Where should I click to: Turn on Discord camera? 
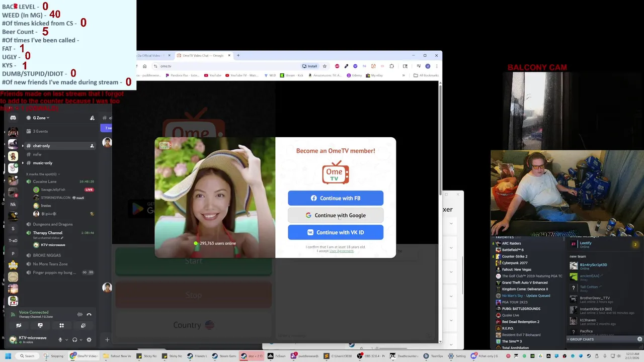(x=19, y=325)
